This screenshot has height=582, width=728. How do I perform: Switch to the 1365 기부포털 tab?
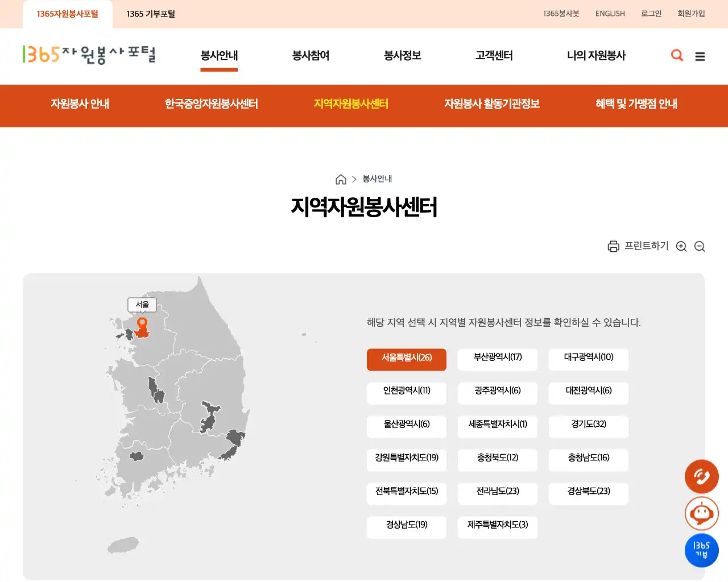151,13
